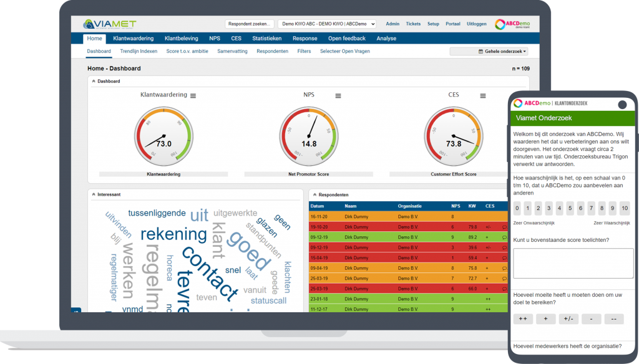Click the Viamet logo
639x364 pixels.
(110, 24)
